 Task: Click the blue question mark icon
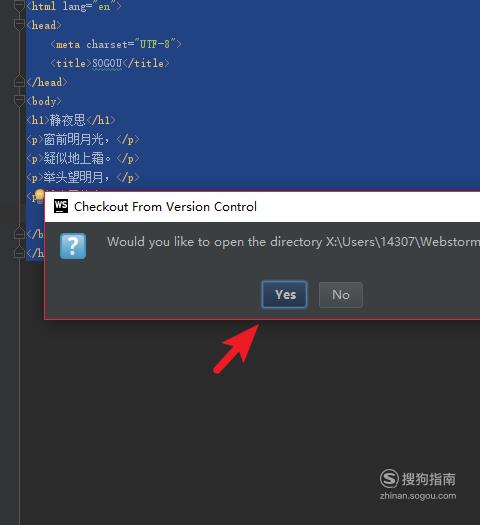[x=73, y=246]
